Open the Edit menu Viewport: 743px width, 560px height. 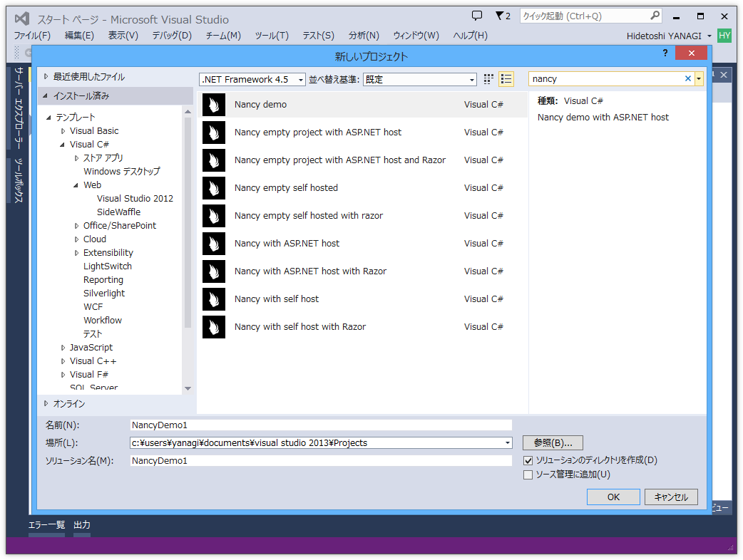tap(79, 36)
